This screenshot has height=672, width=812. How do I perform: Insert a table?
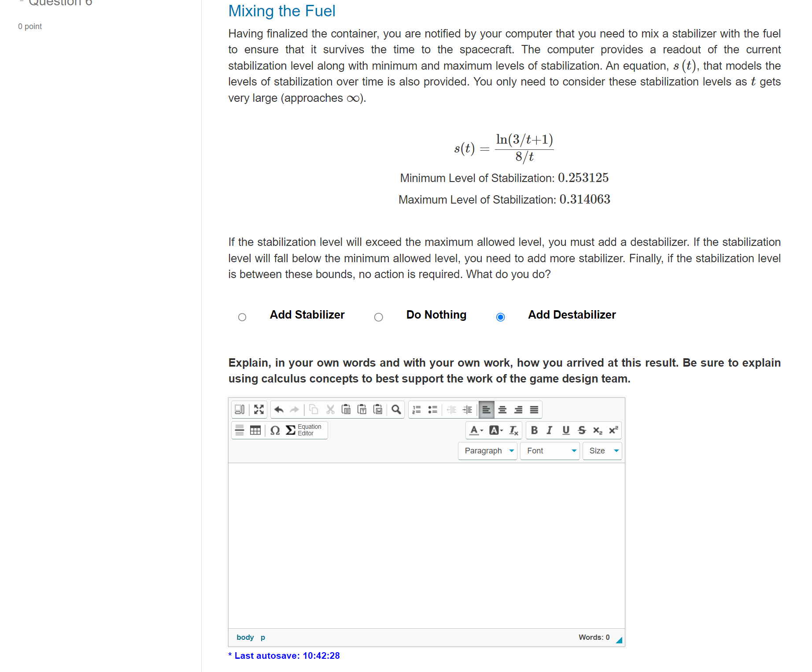[255, 430]
